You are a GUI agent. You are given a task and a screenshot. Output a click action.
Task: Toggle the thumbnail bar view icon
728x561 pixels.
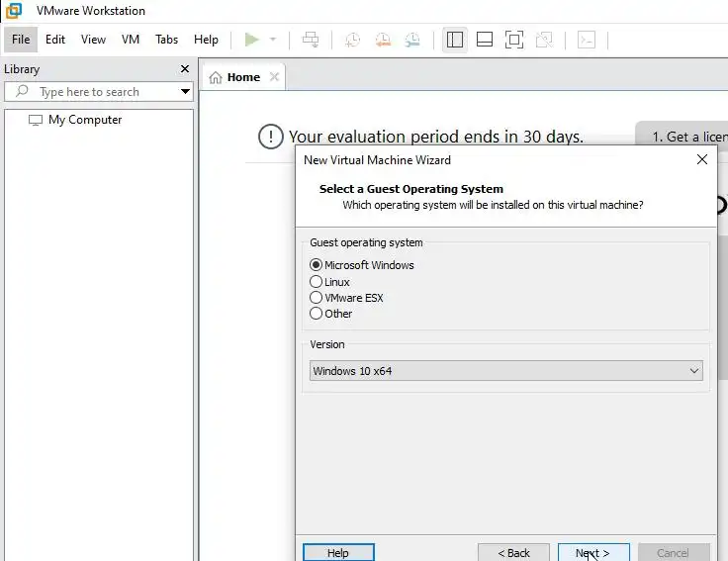(x=485, y=40)
